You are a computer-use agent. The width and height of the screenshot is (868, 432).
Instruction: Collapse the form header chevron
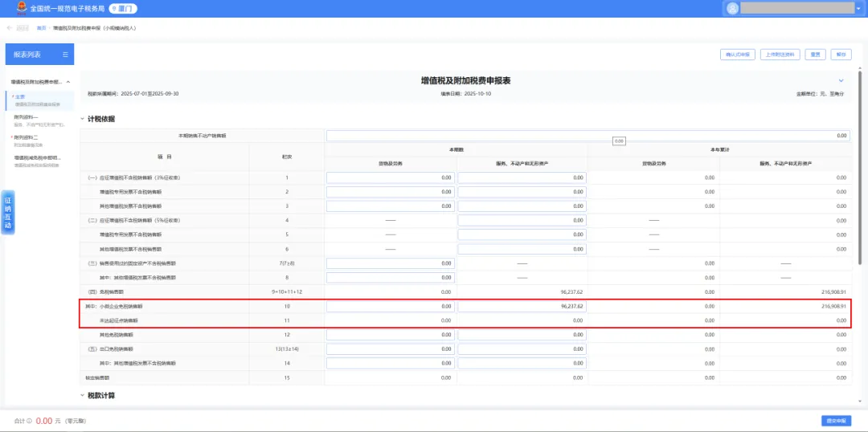pyautogui.click(x=841, y=81)
